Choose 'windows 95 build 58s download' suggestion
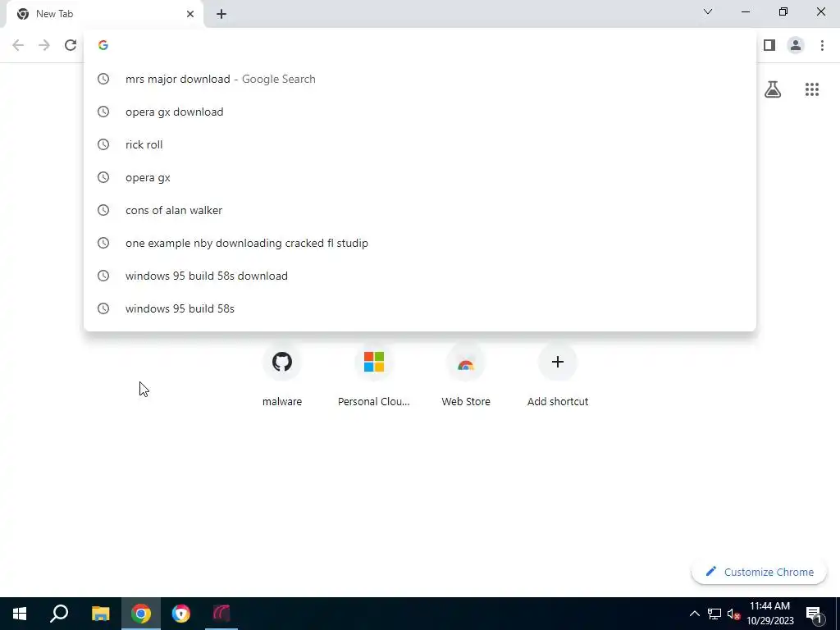840x630 pixels. (x=420, y=276)
